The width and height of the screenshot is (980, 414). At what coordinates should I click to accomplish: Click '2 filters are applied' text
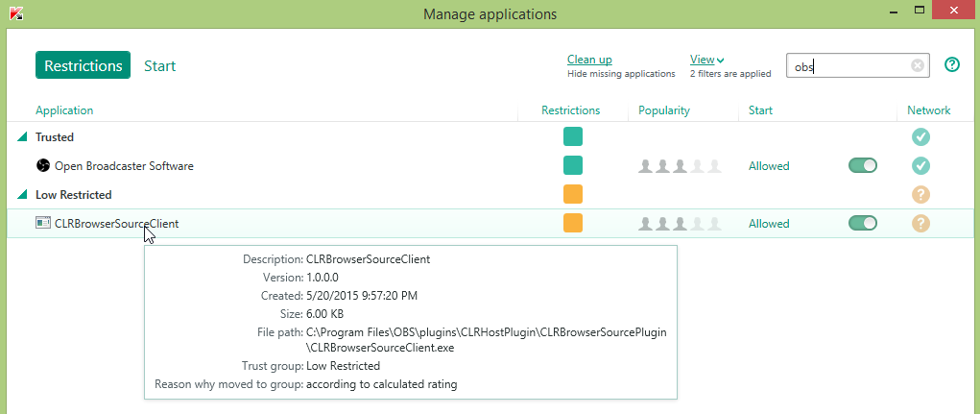(730, 74)
